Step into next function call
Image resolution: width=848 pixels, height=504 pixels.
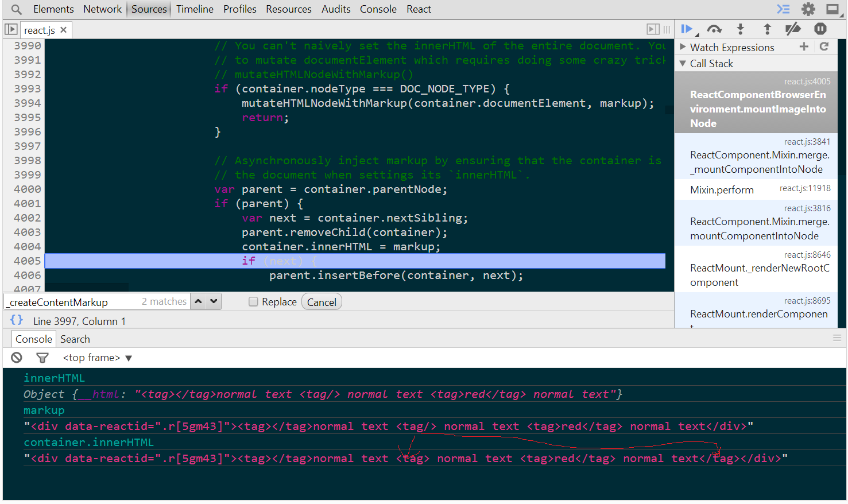[741, 29]
